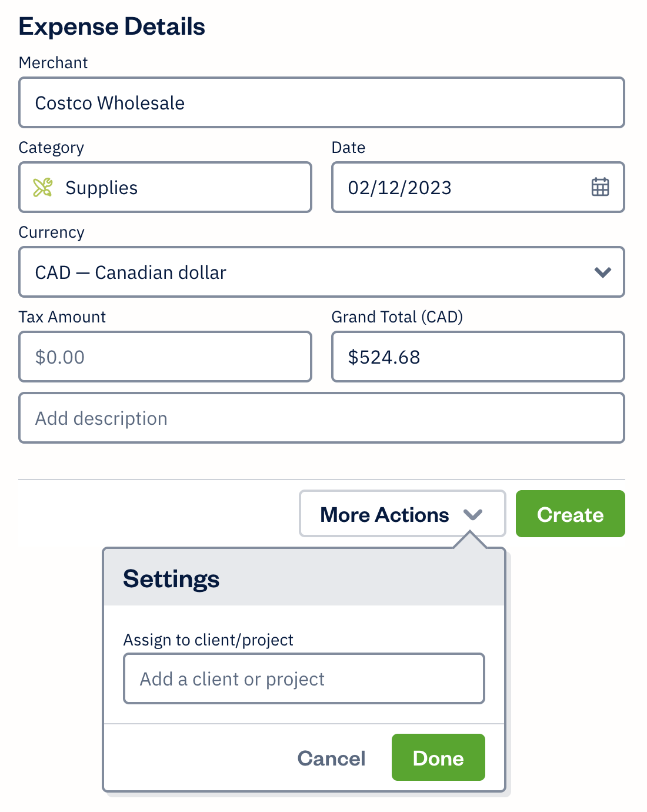The width and height of the screenshot is (647, 812).
Task: Click the Supplies category tools icon
Action: [43, 188]
